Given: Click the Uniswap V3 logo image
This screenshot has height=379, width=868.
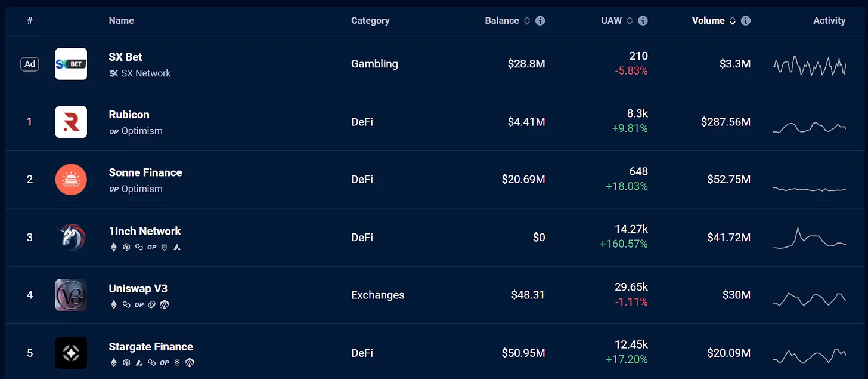Looking at the screenshot, I should (x=71, y=295).
